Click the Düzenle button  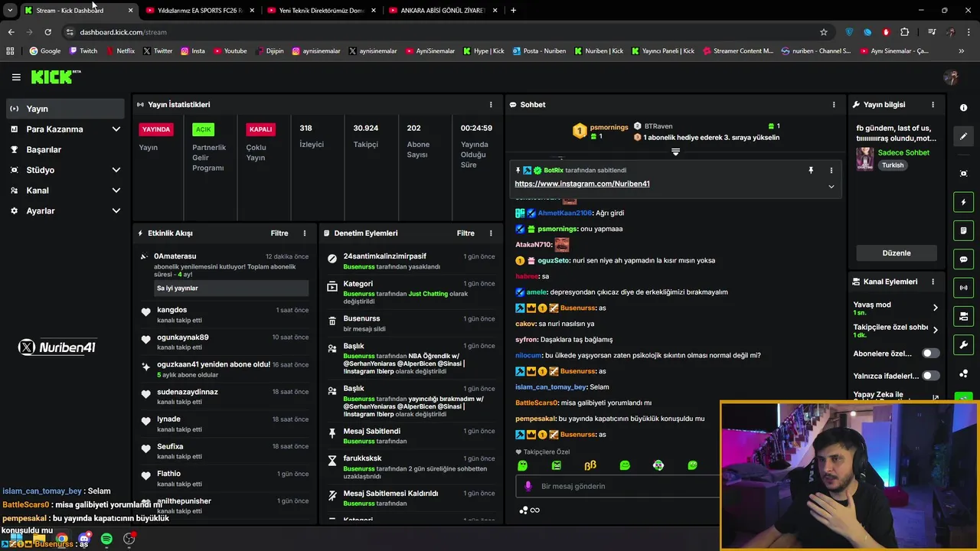pos(897,253)
